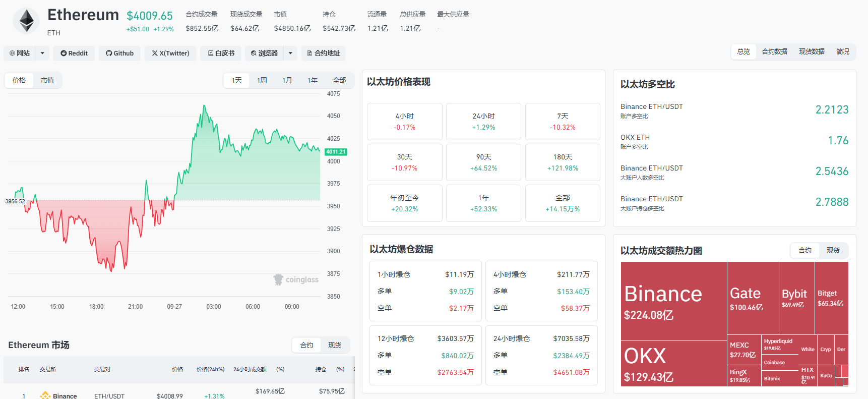Expand the 浏览器 explorer dropdown arrow

[x=290, y=53]
